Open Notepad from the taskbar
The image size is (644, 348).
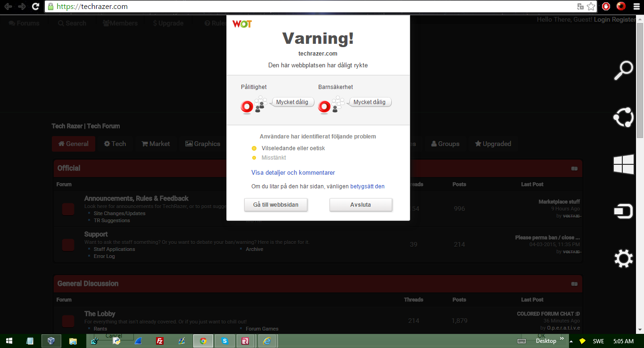point(30,341)
